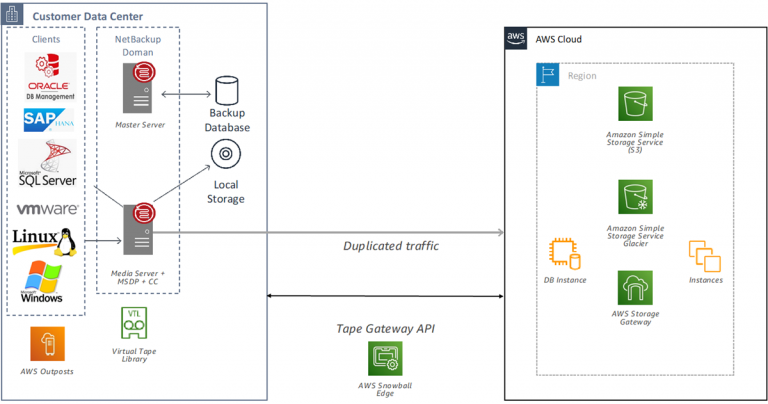
Task: Click the orange Instances icon
Action: 705,256
